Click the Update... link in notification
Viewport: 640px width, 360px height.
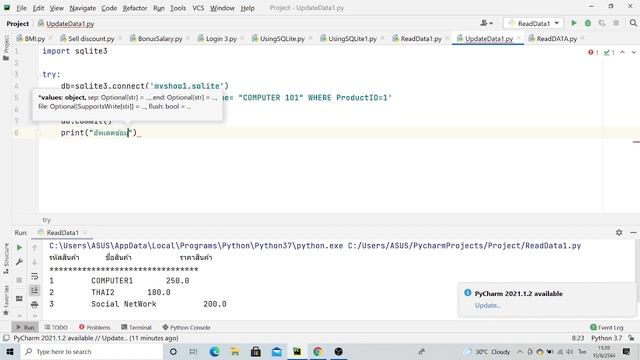coord(487,305)
